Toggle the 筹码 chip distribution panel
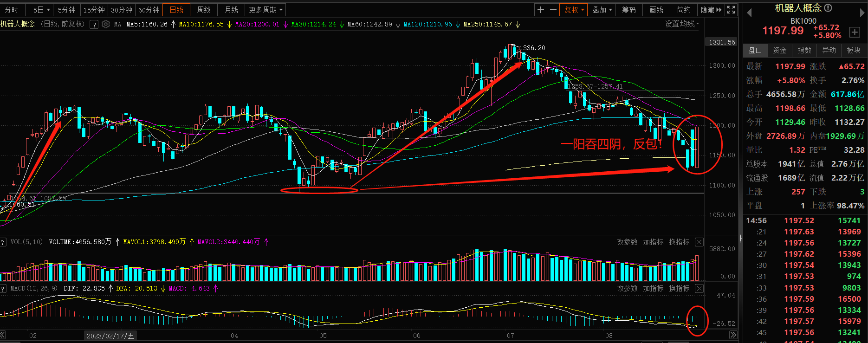The height and width of the screenshot is (343, 868). click(629, 10)
